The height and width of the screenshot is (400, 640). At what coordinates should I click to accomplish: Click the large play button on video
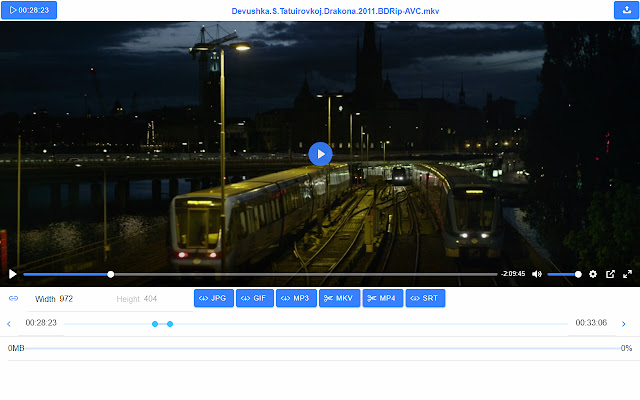(x=320, y=153)
